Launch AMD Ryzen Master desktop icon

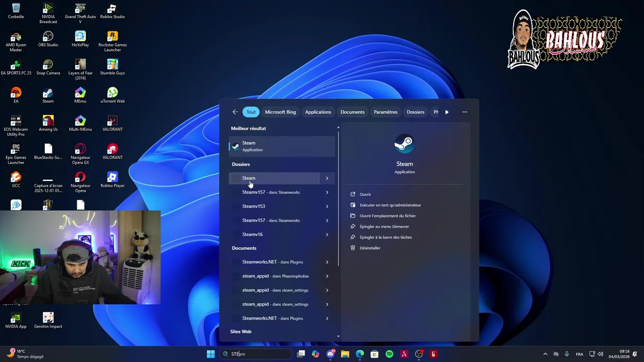pyautogui.click(x=16, y=42)
